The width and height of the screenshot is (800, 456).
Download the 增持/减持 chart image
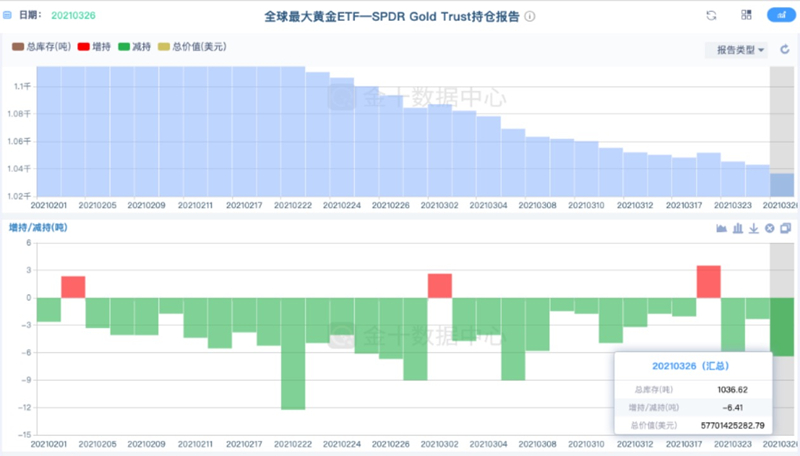click(754, 228)
